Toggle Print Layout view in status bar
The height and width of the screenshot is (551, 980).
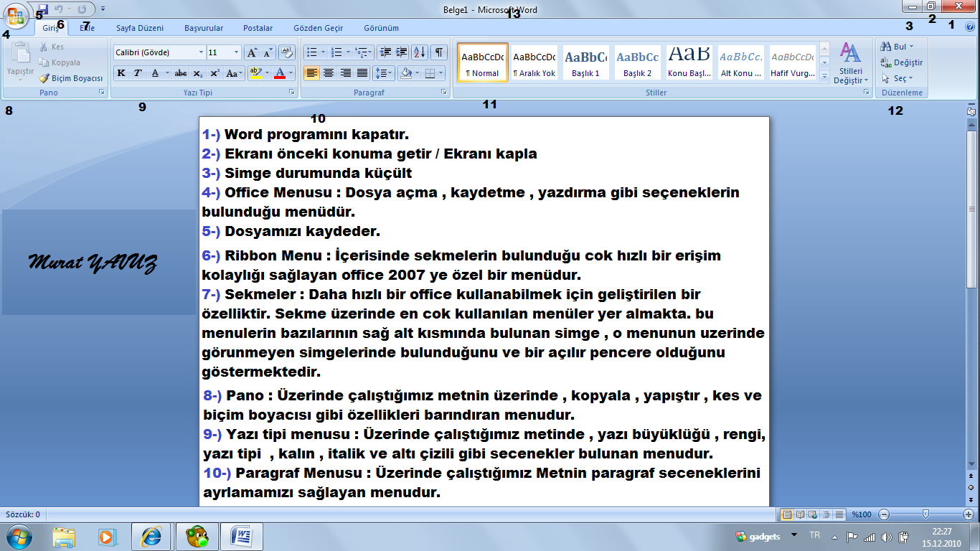click(787, 514)
